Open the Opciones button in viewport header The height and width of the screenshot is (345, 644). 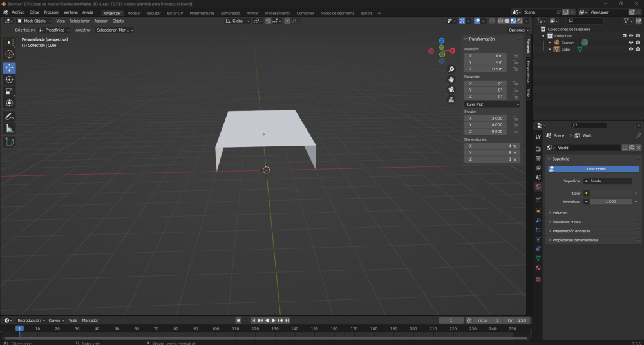[x=517, y=30]
